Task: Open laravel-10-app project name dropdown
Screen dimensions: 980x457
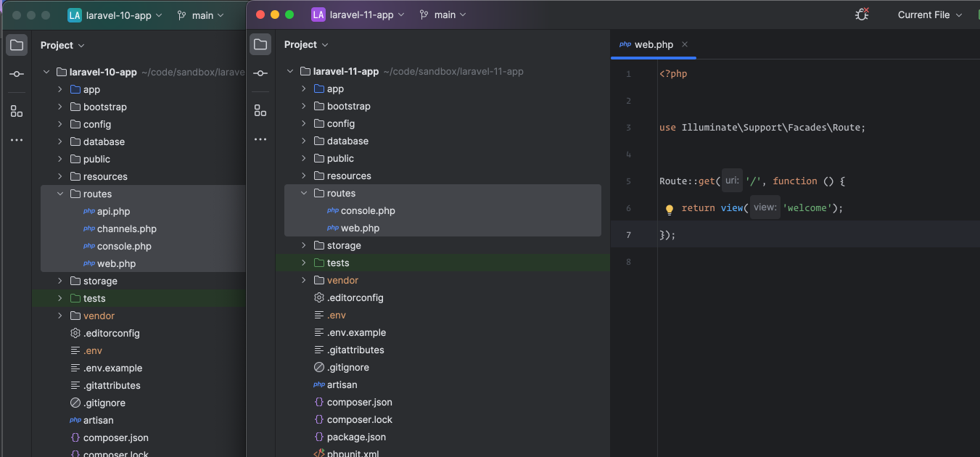Action: (124, 15)
